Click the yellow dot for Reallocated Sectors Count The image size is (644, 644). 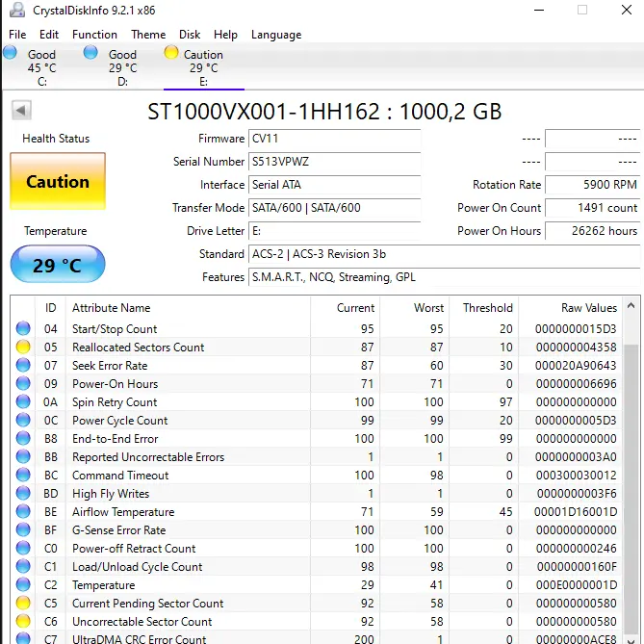pyautogui.click(x=23, y=348)
